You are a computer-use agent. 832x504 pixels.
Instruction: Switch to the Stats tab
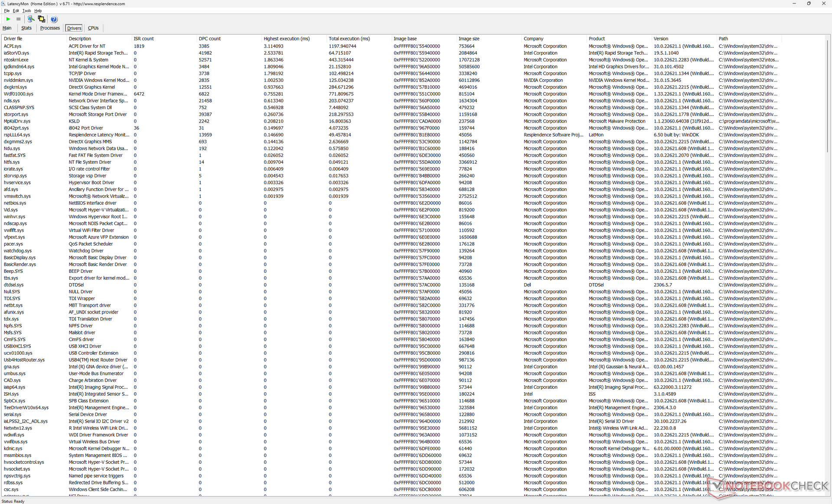pyautogui.click(x=26, y=28)
